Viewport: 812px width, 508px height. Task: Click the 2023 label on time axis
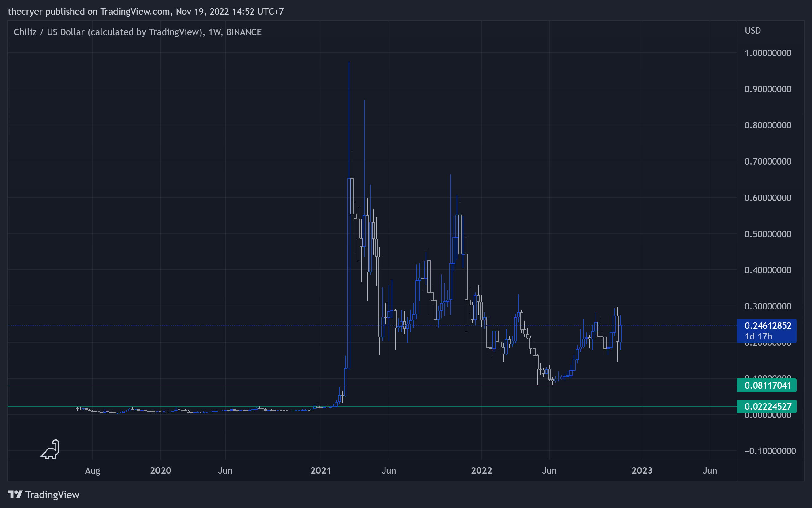tap(642, 471)
